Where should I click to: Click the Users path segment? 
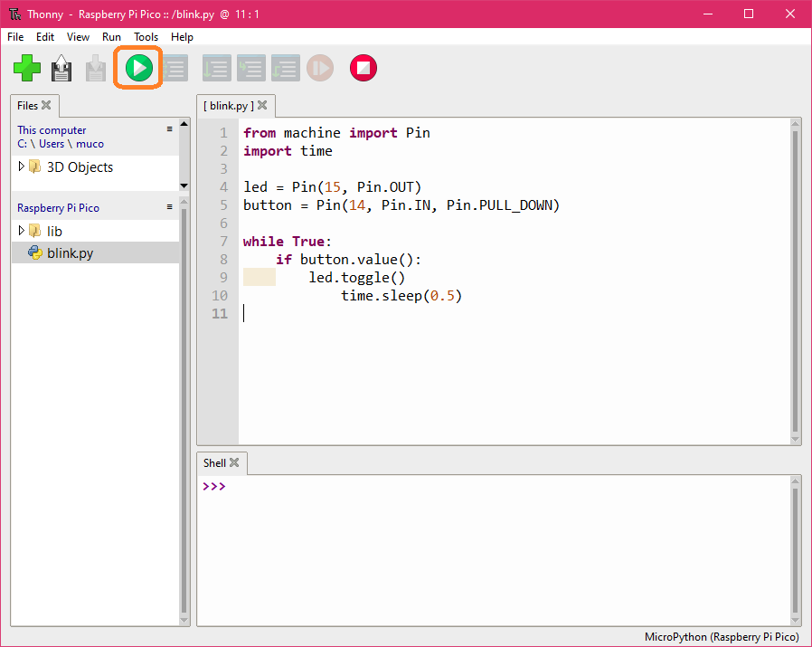[x=52, y=144]
